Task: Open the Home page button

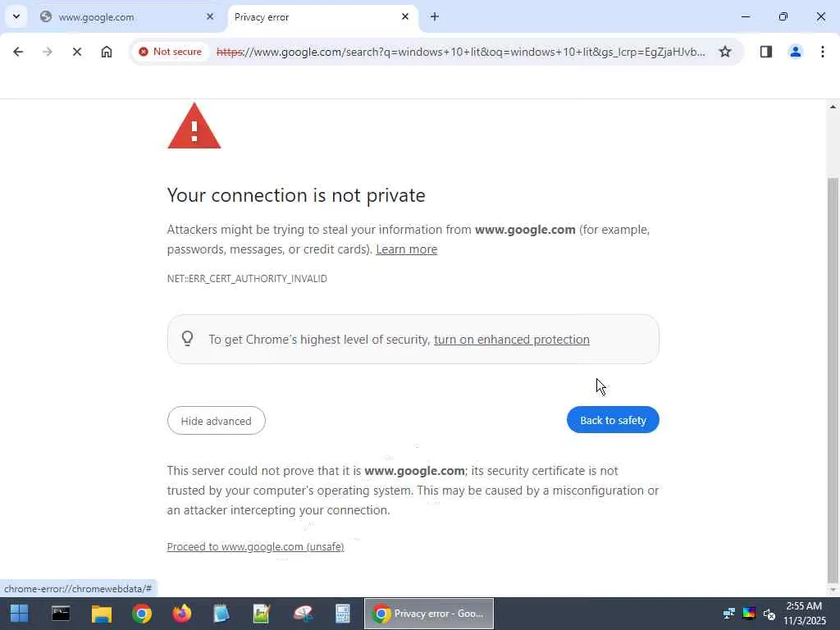Action: click(x=107, y=52)
